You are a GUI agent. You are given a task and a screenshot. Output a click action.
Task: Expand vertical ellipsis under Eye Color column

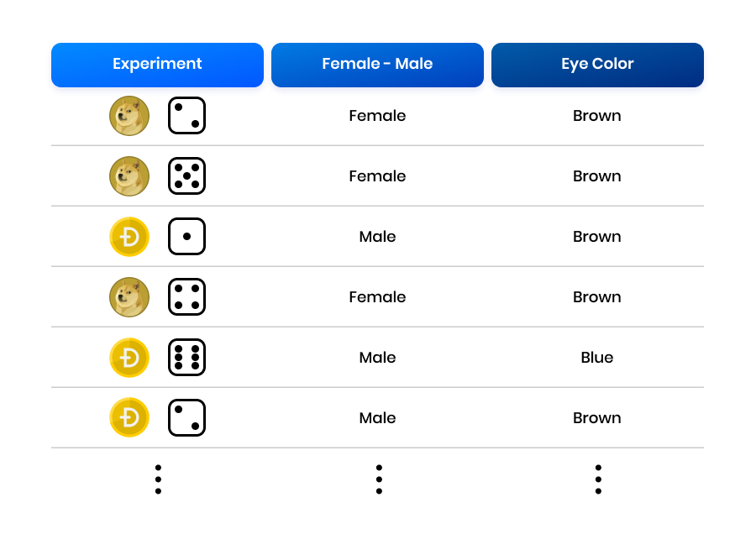click(598, 479)
